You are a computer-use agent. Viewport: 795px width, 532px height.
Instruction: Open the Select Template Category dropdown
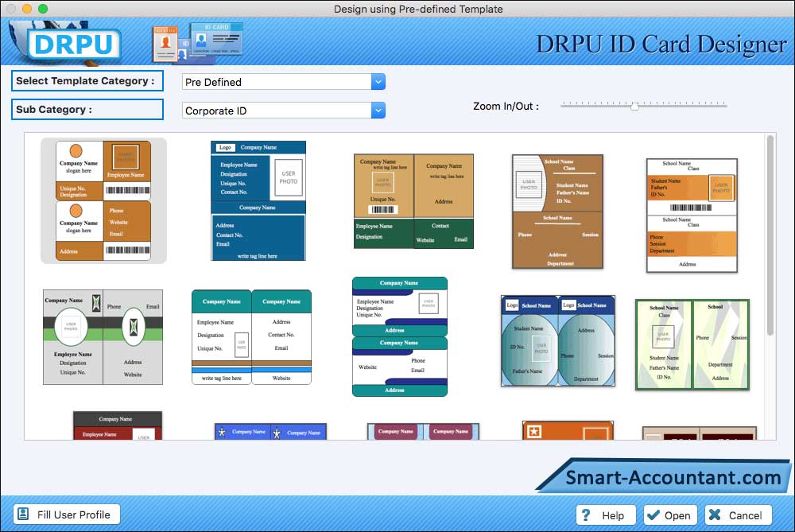[x=378, y=82]
